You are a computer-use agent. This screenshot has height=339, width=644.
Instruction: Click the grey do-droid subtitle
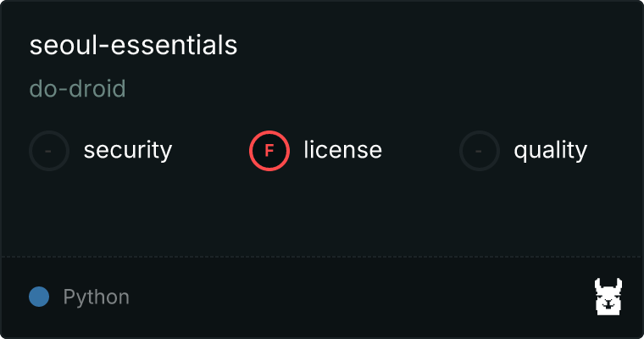(x=77, y=89)
